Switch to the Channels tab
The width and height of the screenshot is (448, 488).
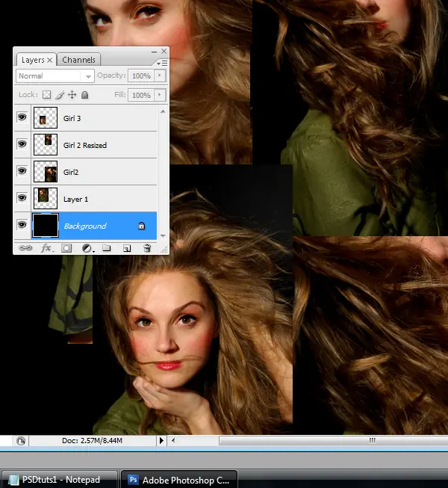click(x=78, y=60)
